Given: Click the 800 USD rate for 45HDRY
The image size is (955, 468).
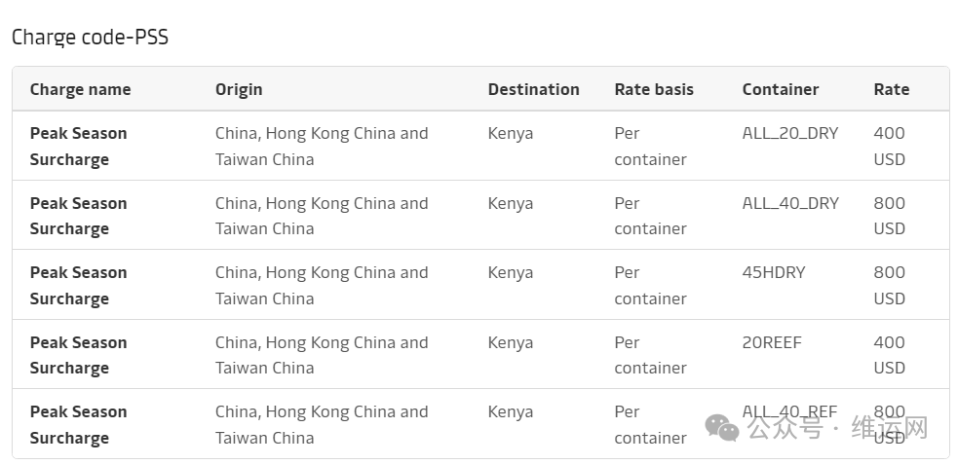Looking at the screenshot, I should click(889, 285).
